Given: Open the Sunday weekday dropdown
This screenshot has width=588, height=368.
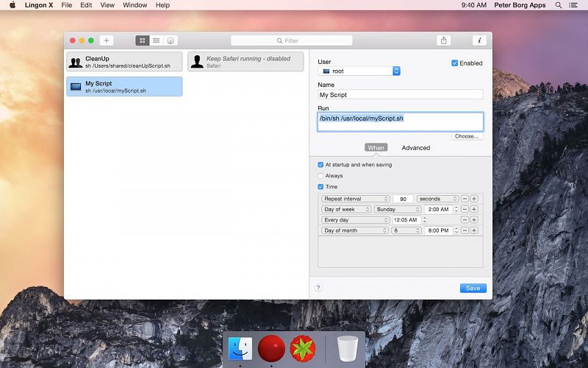Looking at the screenshot, I should [395, 209].
